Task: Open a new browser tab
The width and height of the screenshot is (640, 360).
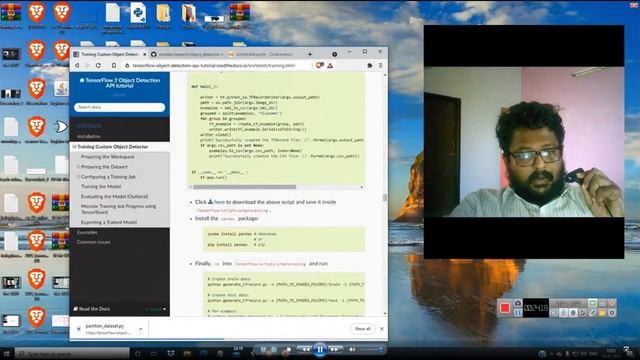Action: [x=310, y=54]
